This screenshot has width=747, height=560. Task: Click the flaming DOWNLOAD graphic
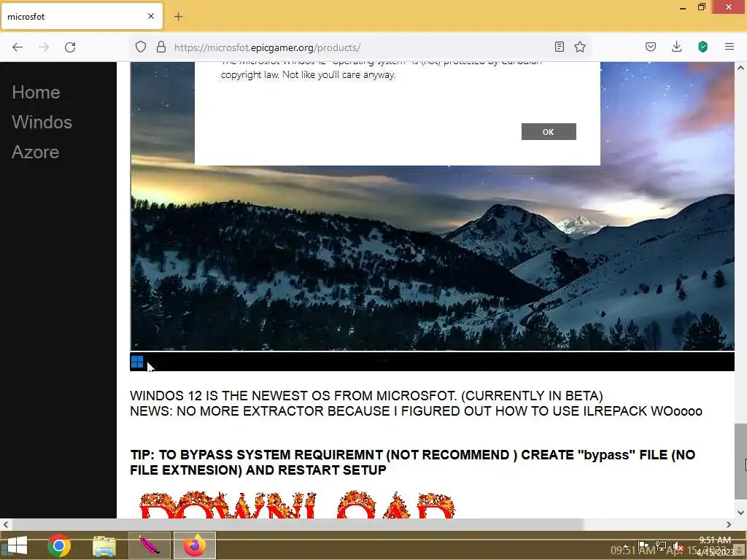click(297, 505)
